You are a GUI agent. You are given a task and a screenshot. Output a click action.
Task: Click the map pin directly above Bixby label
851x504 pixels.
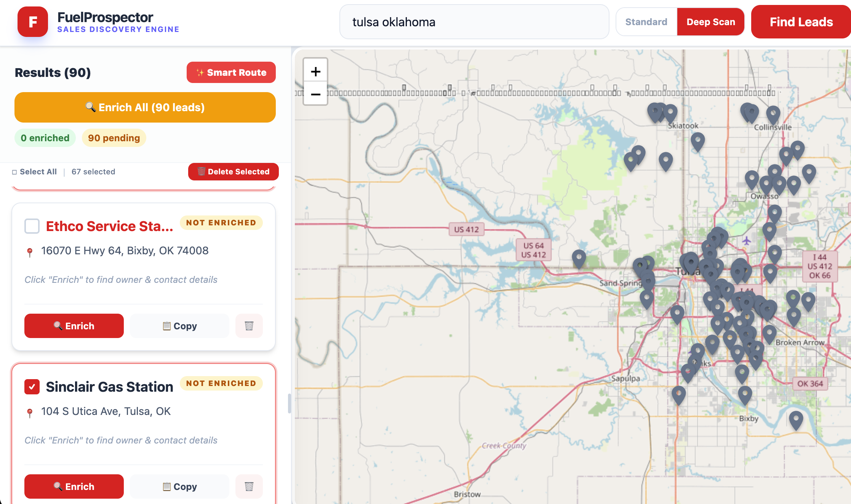[745, 395]
